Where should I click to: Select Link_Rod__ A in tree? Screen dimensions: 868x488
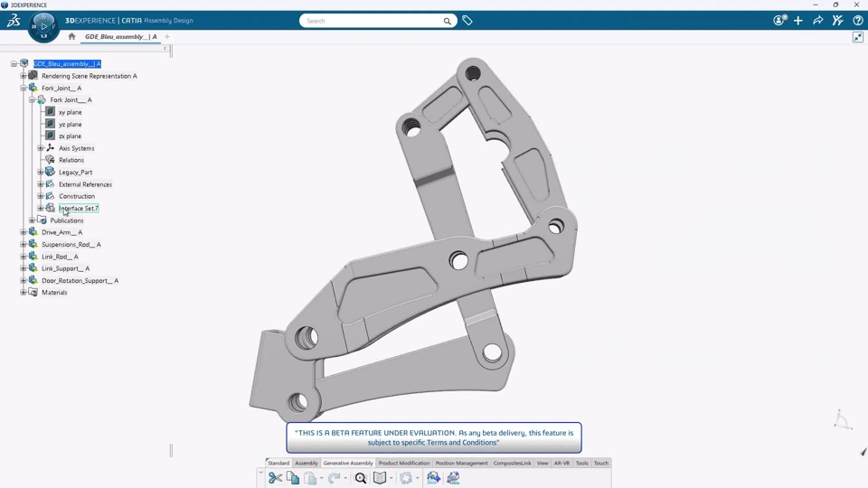[x=60, y=257]
